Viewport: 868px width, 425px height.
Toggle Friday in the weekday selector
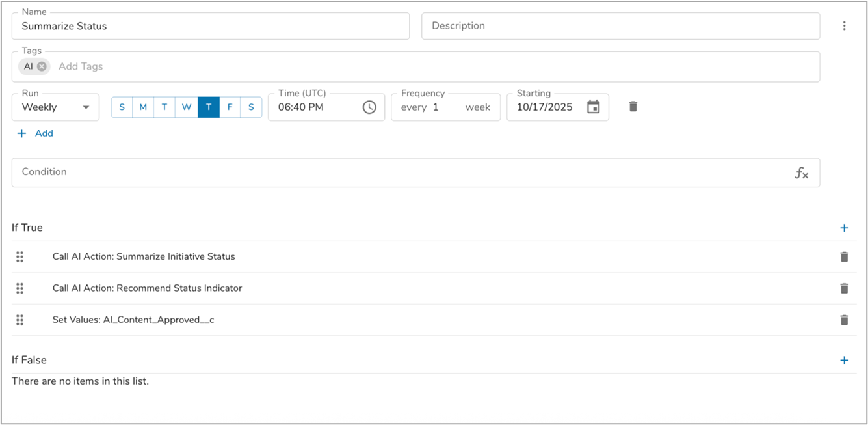(230, 107)
